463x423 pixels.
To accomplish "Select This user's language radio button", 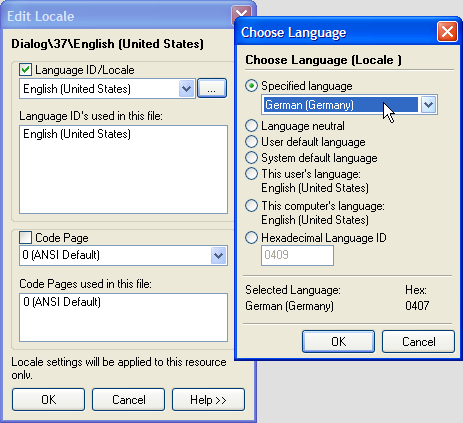I will [251, 174].
